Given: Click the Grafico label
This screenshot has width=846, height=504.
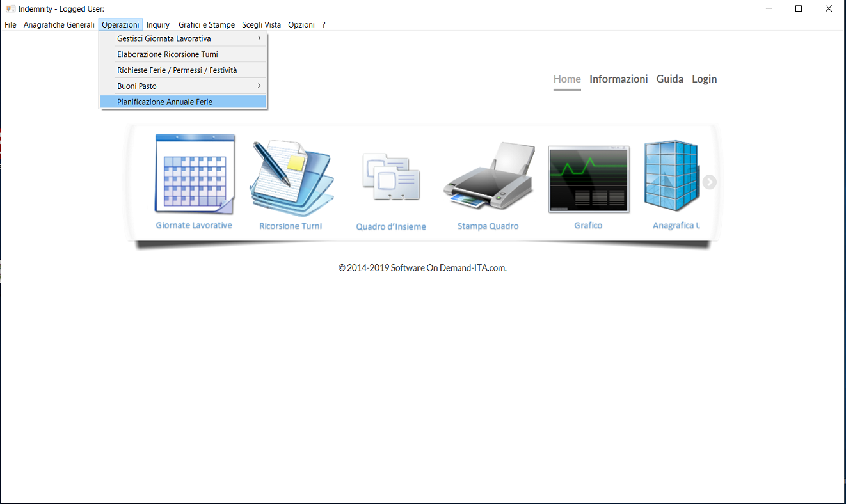Looking at the screenshot, I should (x=588, y=225).
